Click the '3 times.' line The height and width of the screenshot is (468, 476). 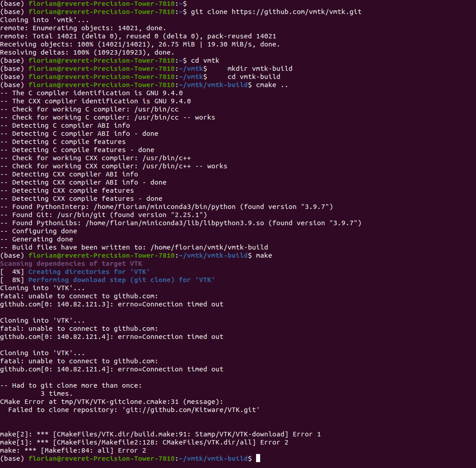click(57, 394)
